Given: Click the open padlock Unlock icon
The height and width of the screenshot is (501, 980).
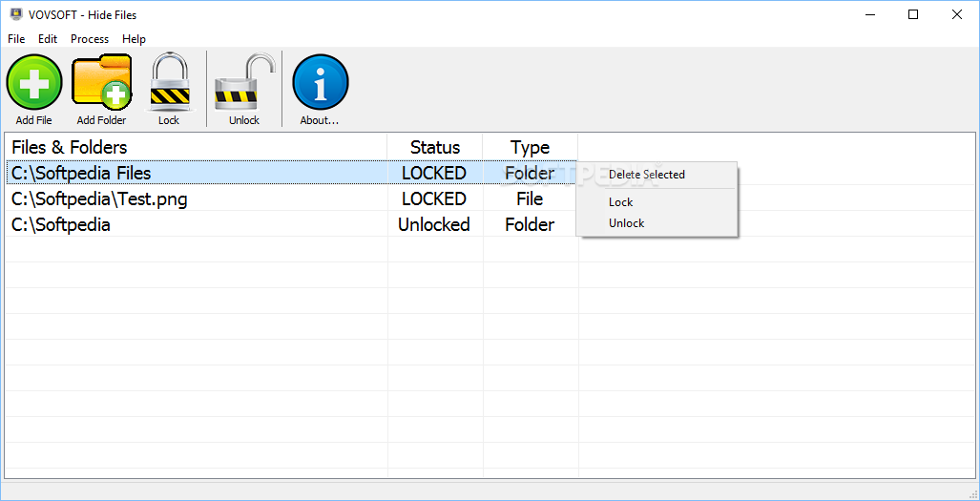Looking at the screenshot, I should (x=243, y=82).
